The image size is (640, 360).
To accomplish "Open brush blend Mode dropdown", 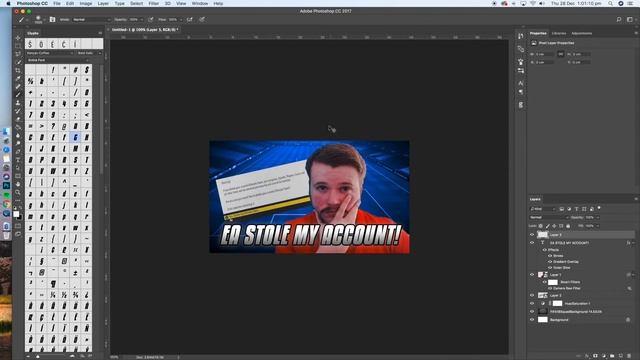I will pos(91,20).
